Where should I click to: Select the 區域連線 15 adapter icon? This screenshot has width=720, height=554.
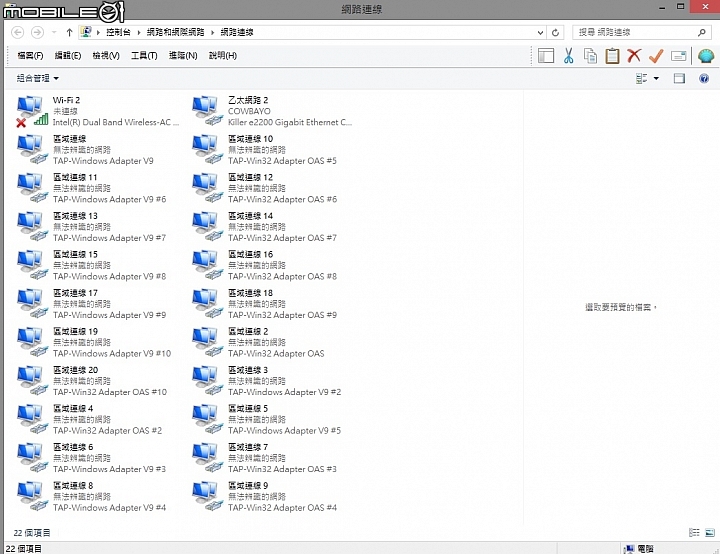[32, 265]
